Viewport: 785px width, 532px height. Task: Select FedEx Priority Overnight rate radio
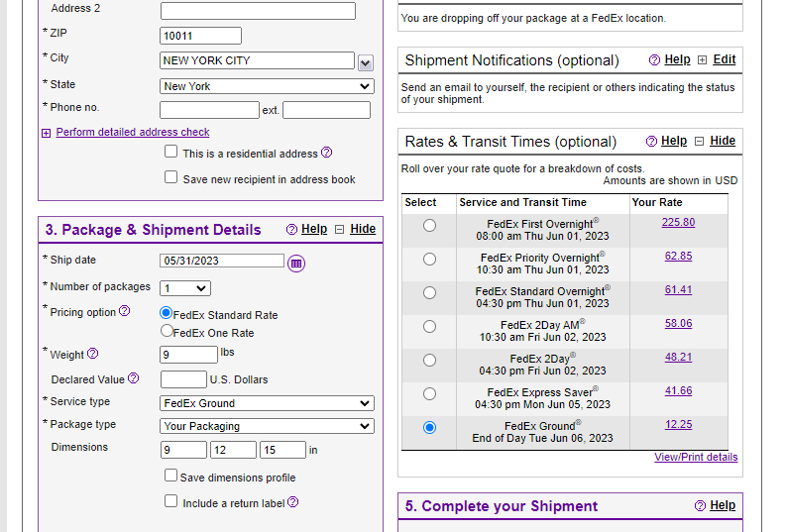coord(429,259)
